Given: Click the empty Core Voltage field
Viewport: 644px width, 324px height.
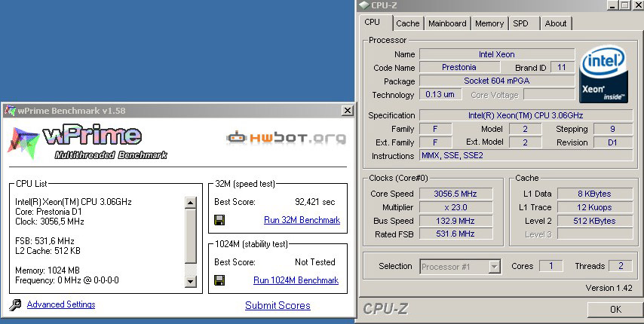Looking at the screenshot, I should 549,94.
